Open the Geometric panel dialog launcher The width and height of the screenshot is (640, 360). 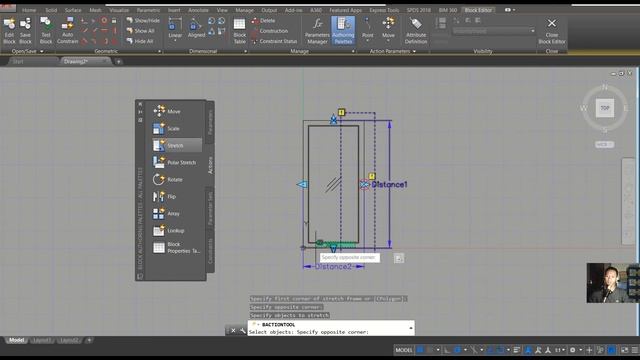coord(160,51)
